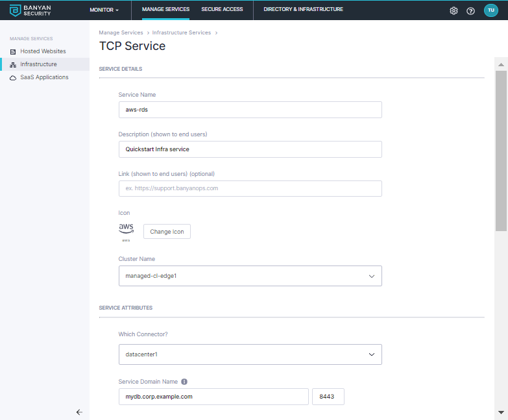Click the Change Icon button

pos(167,232)
